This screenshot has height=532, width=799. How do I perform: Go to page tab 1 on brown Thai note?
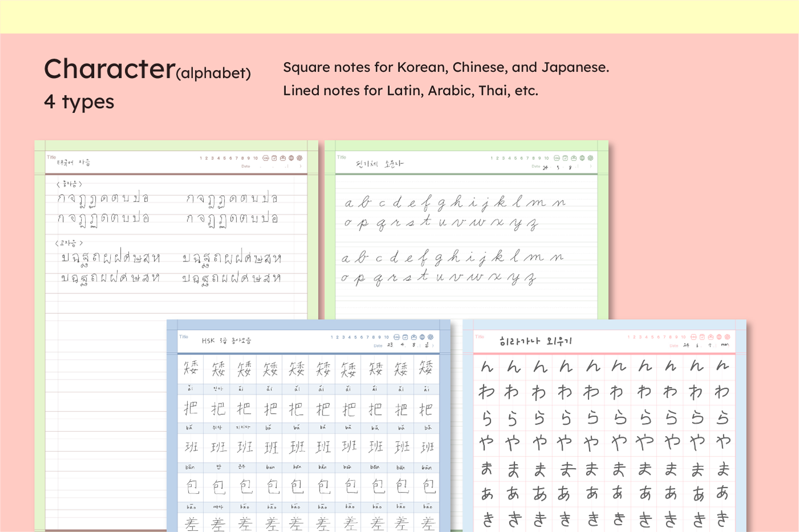pyautogui.click(x=201, y=158)
